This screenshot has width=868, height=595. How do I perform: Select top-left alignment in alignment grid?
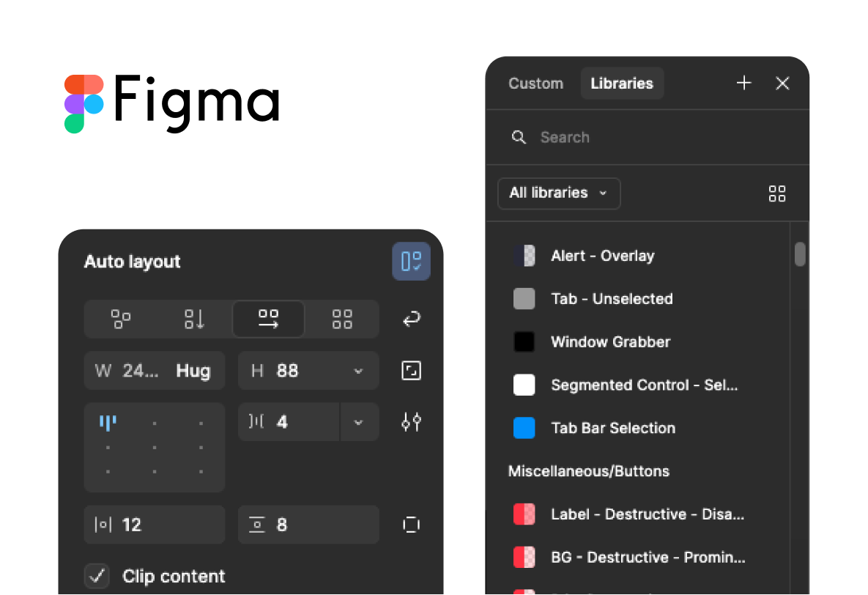108,424
